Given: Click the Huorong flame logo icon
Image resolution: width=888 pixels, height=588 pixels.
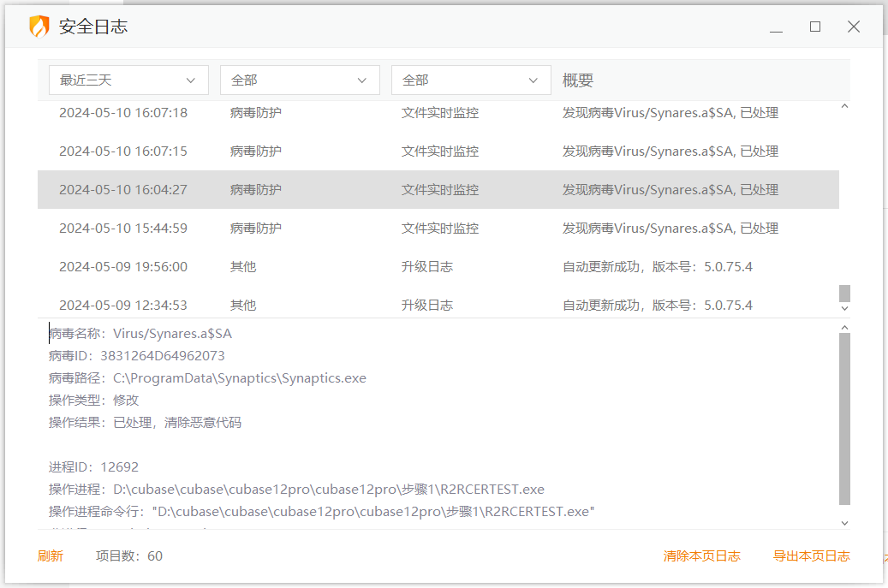Looking at the screenshot, I should tap(39, 27).
